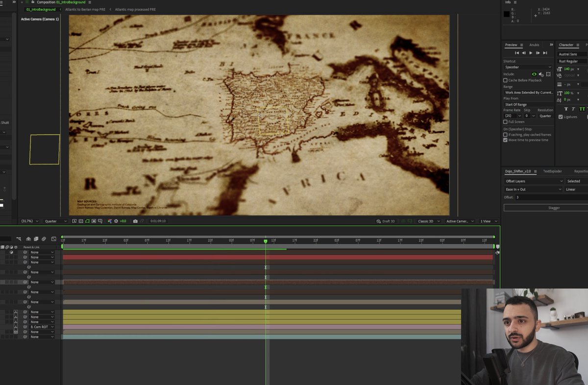Click the timeline current-time indicator playhead
Viewport: 588px width, 385px height.
(x=266, y=241)
